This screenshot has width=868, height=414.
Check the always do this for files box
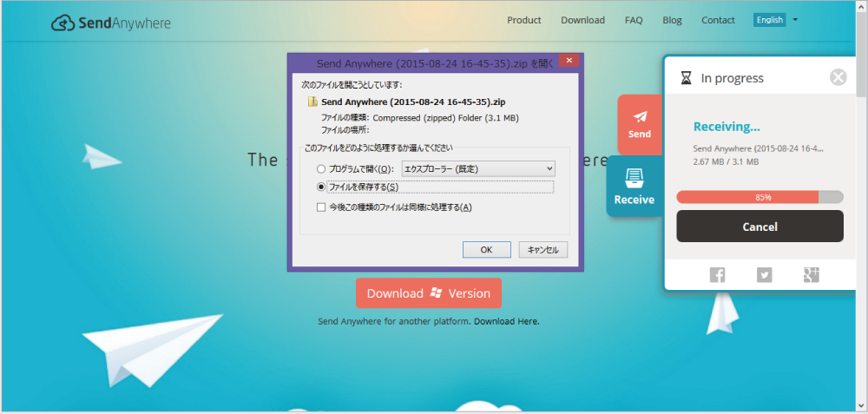click(321, 207)
